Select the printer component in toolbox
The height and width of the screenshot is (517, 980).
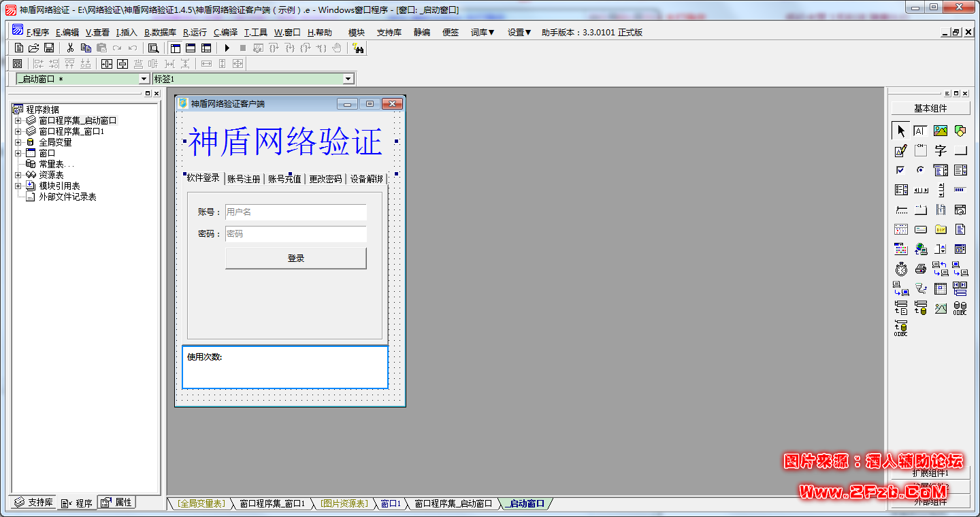(921, 269)
